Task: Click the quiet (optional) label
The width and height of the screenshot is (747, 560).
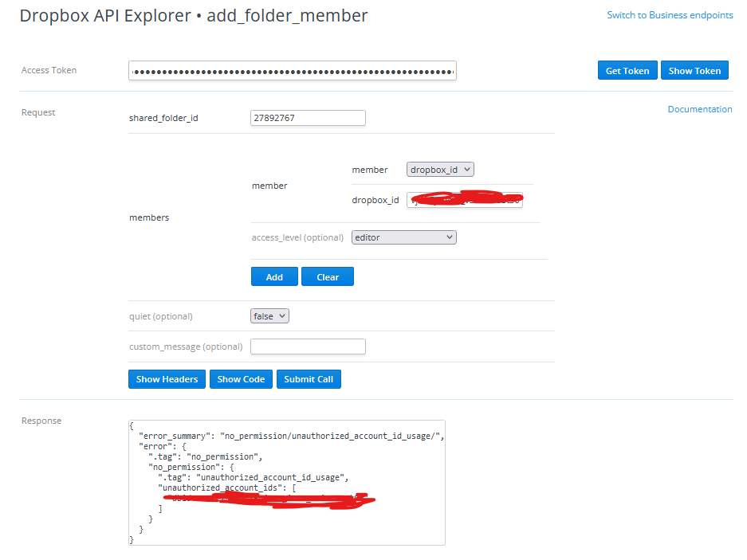Action: point(160,316)
